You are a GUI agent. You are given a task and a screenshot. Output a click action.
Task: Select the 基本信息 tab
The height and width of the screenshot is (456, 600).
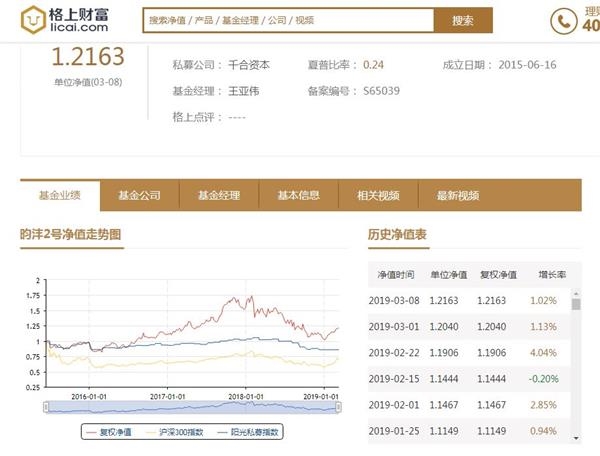click(x=299, y=195)
